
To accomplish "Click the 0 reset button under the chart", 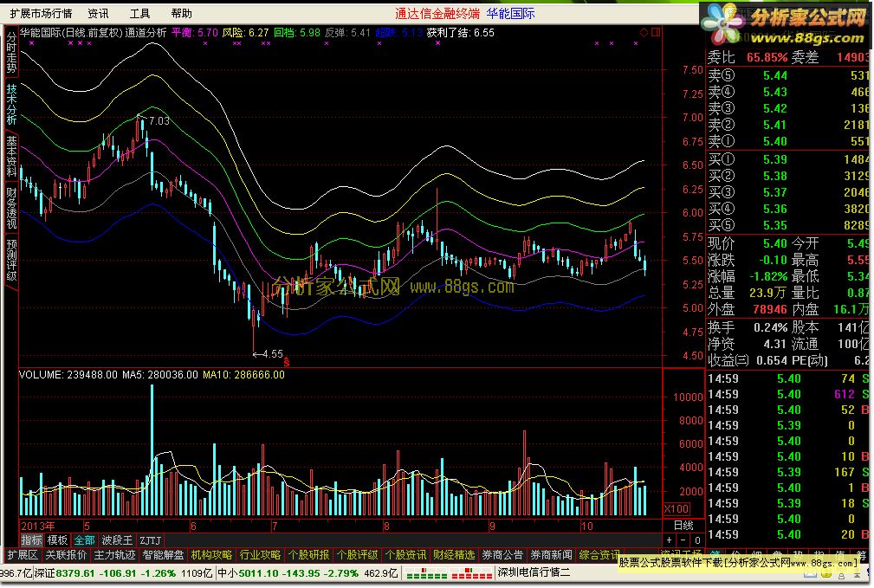I will pyautogui.click(x=696, y=540).
